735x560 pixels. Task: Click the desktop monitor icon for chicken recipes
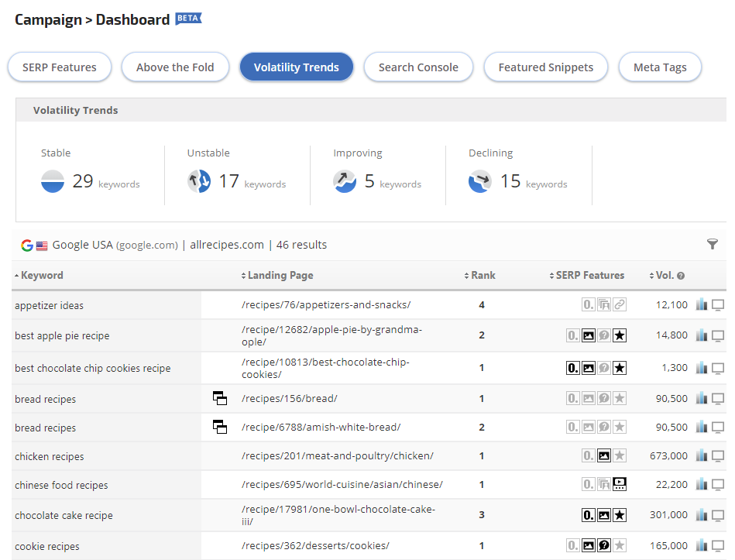(718, 456)
